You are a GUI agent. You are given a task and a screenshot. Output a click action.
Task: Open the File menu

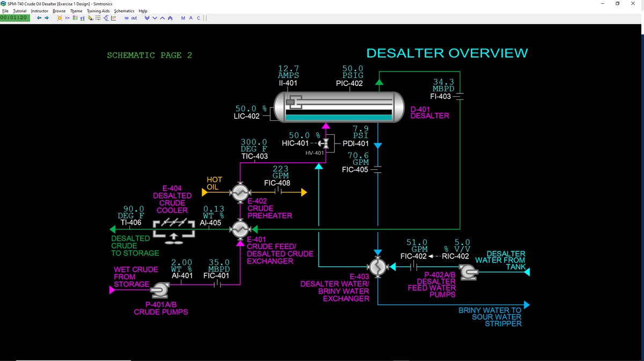5,11
